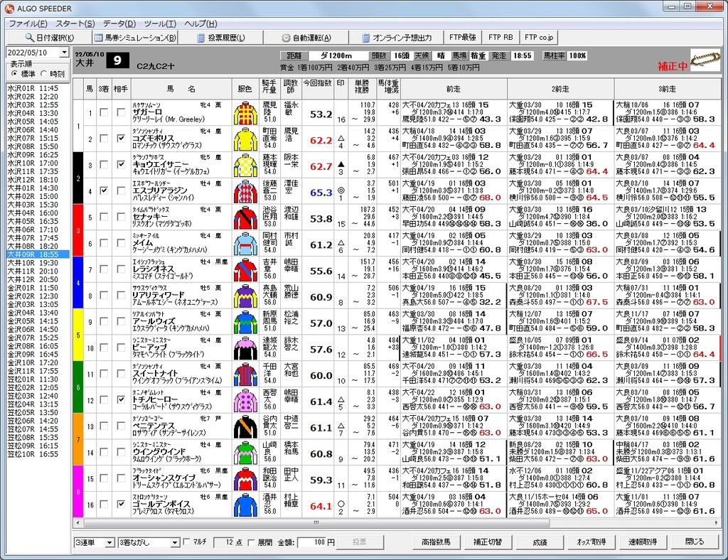Screen dimensions: 728x560
Task: Click jockey silk icon for レラジオネス
Action: click(x=245, y=269)
